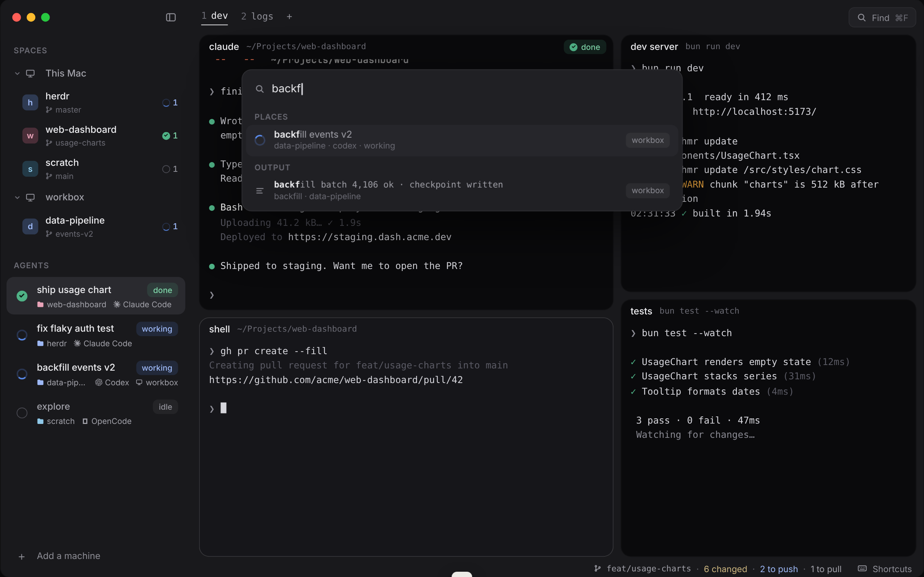Image resolution: width=924 pixels, height=577 pixels.
Task: Switch to the 1 dev tab
Action: pyautogui.click(x=214, y=17)
